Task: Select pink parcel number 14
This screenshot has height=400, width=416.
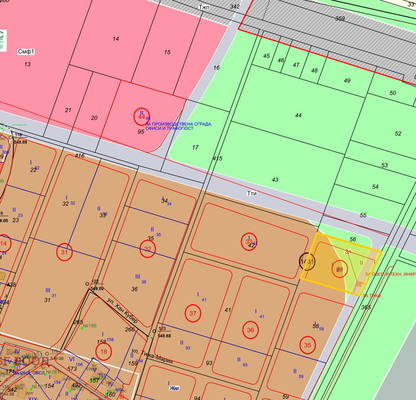Action: (116, 39)
